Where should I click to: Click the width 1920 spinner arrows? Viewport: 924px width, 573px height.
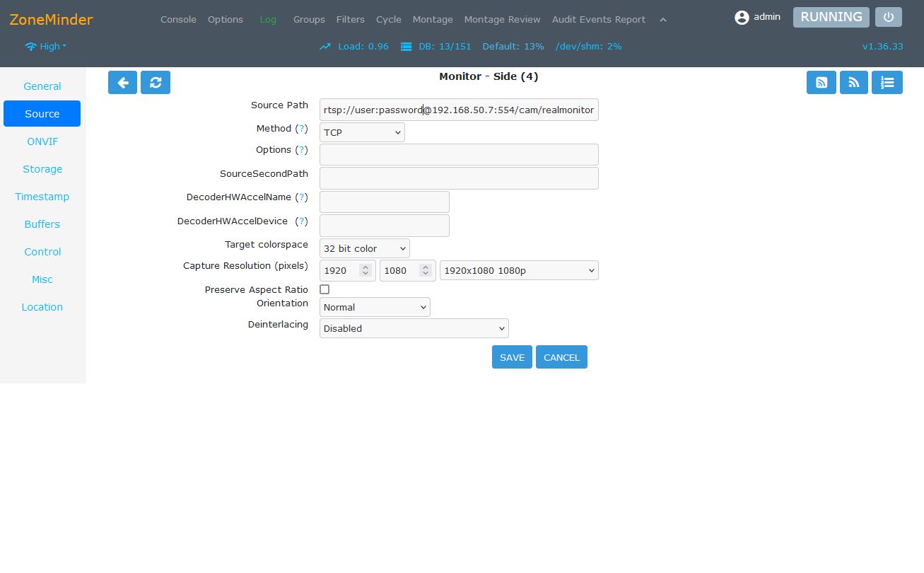(365, 270)
